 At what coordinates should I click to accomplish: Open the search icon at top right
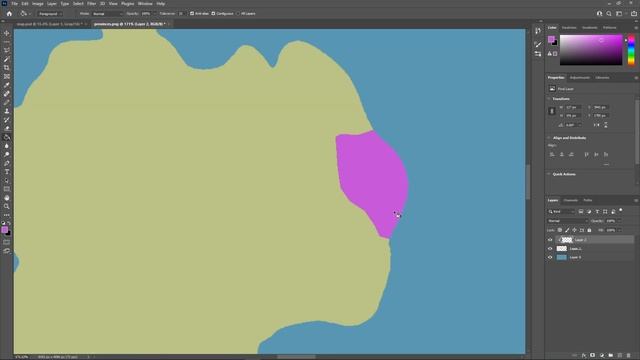[x=609, y=13]
